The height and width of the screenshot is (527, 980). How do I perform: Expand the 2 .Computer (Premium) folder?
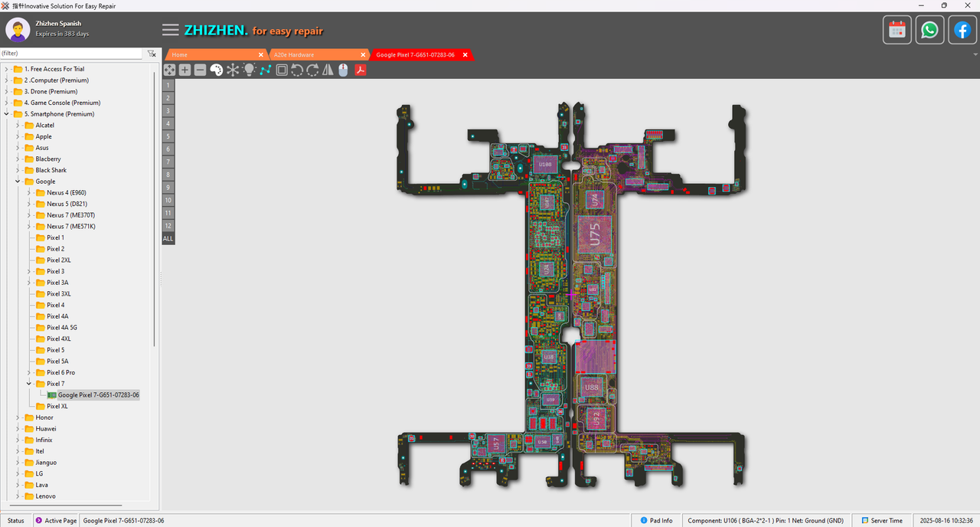pos(7,80)
